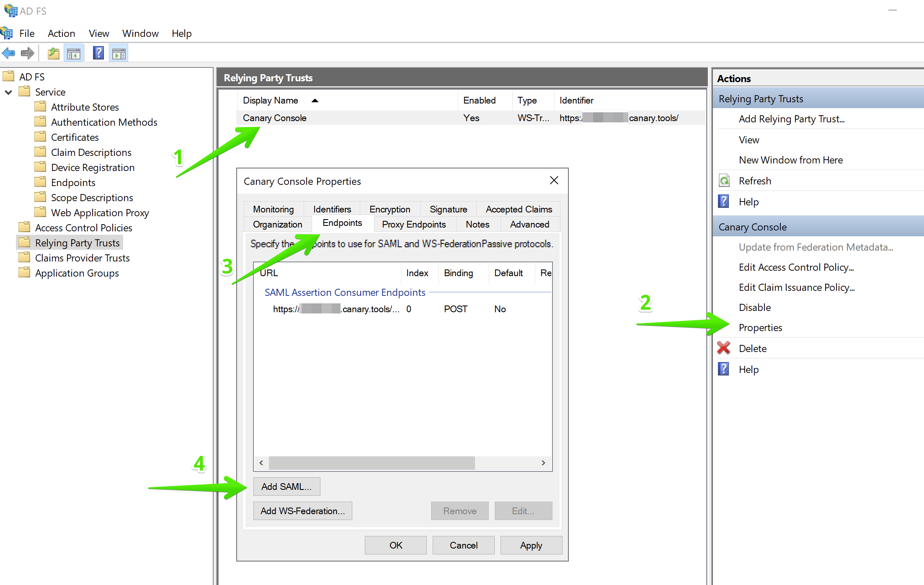
Task: Select Relying Party Trusts tree item
Action: click(77, 243)
